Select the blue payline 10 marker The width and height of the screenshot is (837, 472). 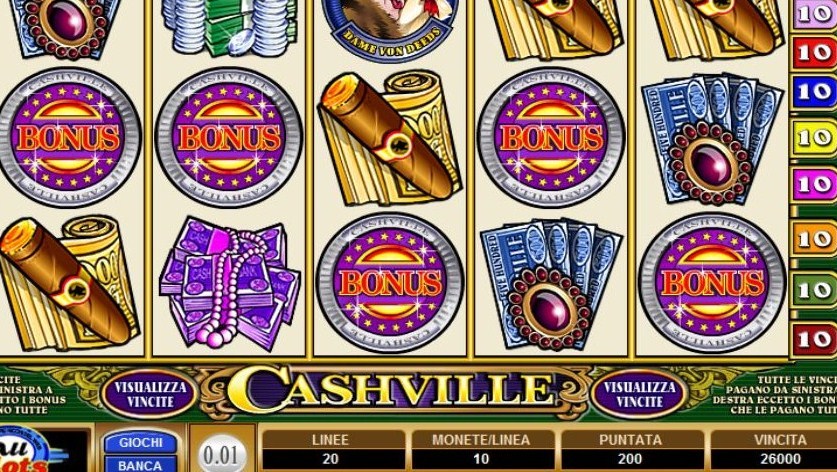(x=814, y=92)
